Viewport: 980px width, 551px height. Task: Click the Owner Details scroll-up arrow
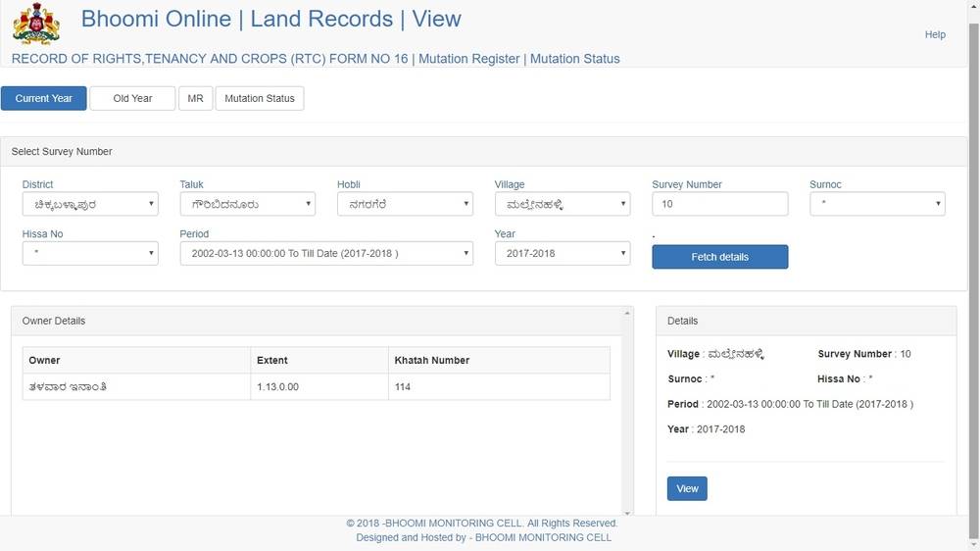tap(627, 313)
